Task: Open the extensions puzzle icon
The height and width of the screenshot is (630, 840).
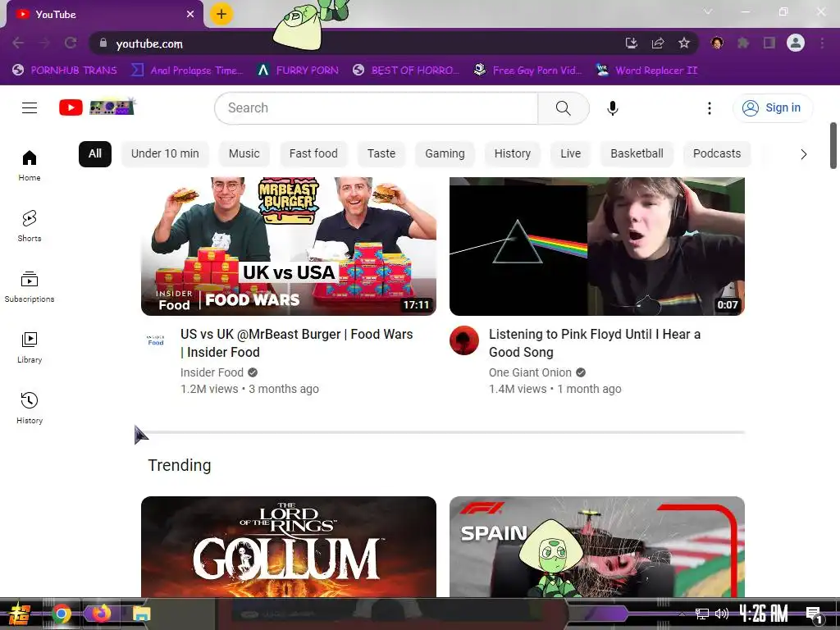Action: [x=743, y=43]
